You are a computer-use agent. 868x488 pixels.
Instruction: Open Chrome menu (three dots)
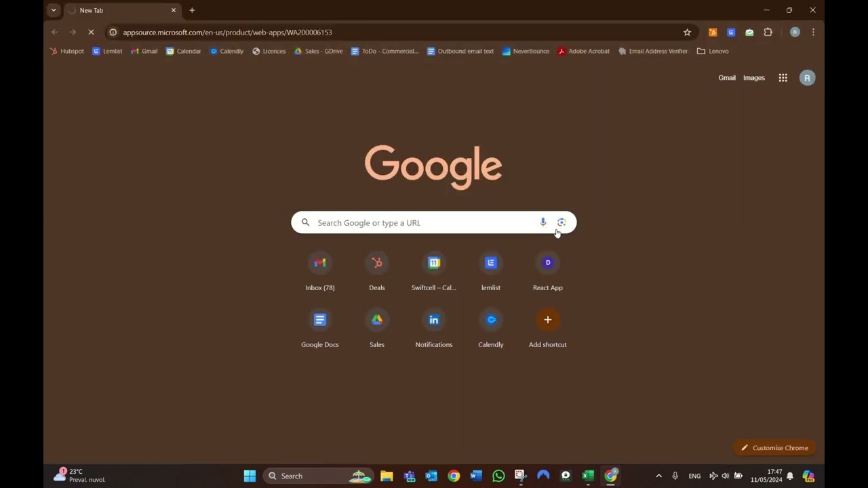(813, 32)
